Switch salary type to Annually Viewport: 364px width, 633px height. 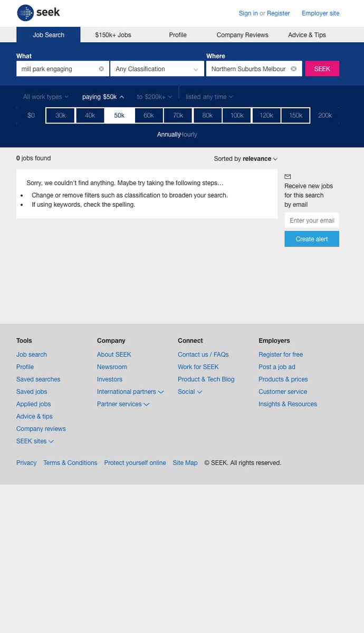click(x=169, y=135)
